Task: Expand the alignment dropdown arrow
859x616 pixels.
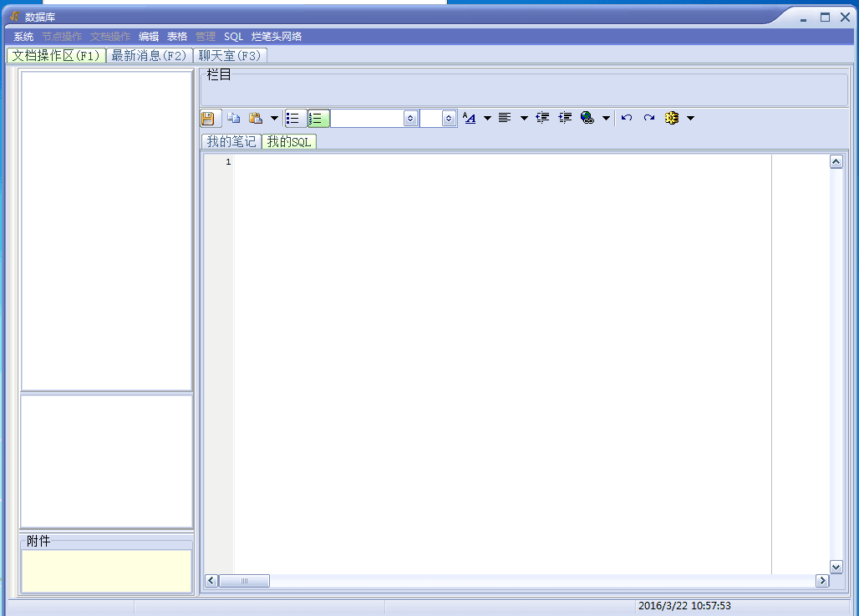Action: [x=524, y=118]
